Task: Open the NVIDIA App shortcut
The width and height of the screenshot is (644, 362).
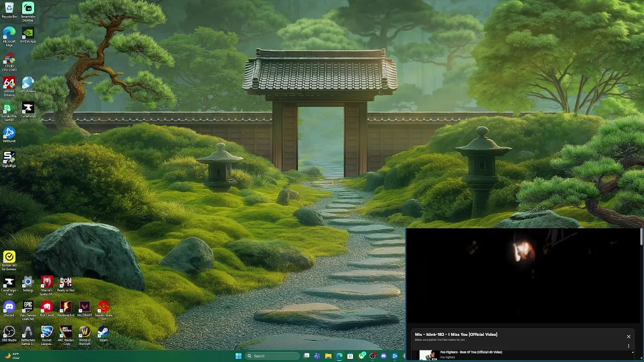Action: pos(28,35)
